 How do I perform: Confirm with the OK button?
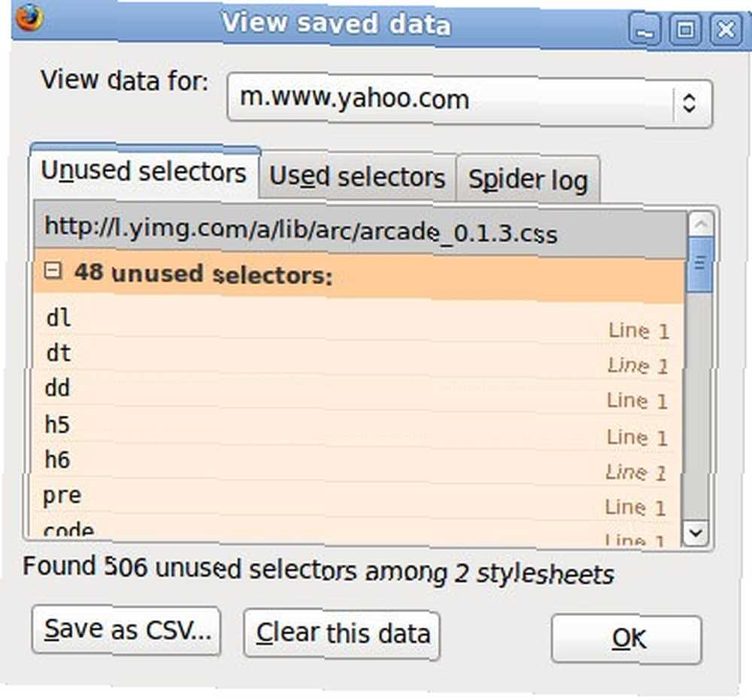click(628, 639)
